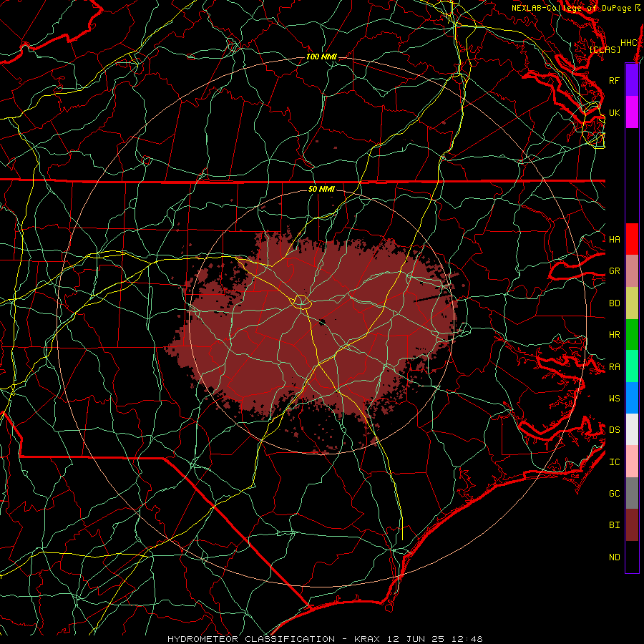This screenshot has width=644, height=644.
Task: Click the GC gray legend swatch
Action: point(632,493)
